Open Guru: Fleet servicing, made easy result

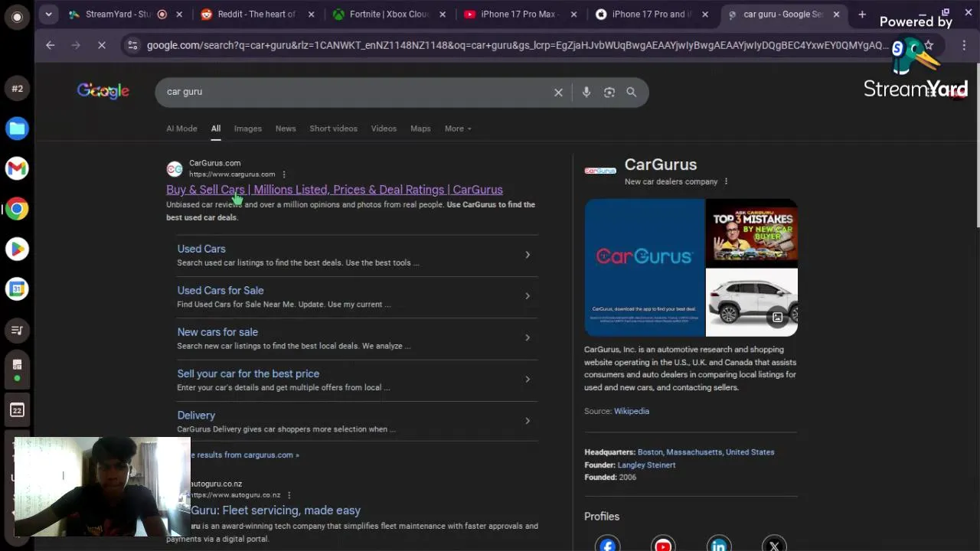276,510
